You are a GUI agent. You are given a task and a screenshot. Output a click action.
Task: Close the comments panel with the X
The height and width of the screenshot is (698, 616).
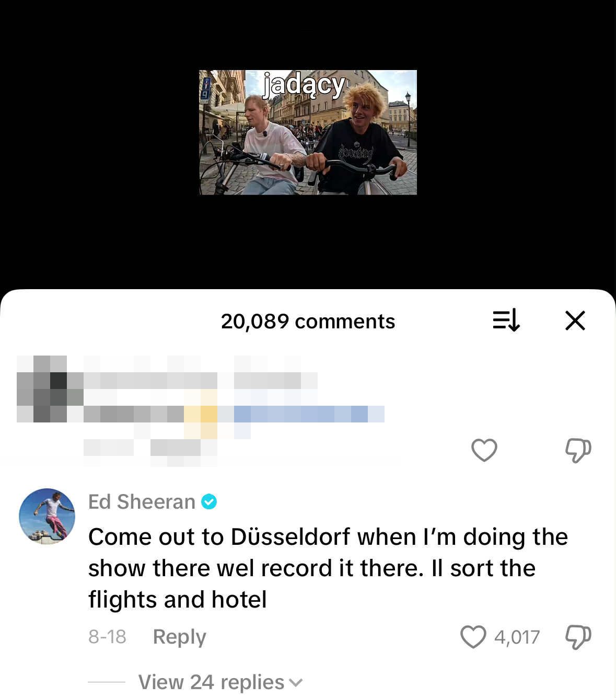(575, 320)
